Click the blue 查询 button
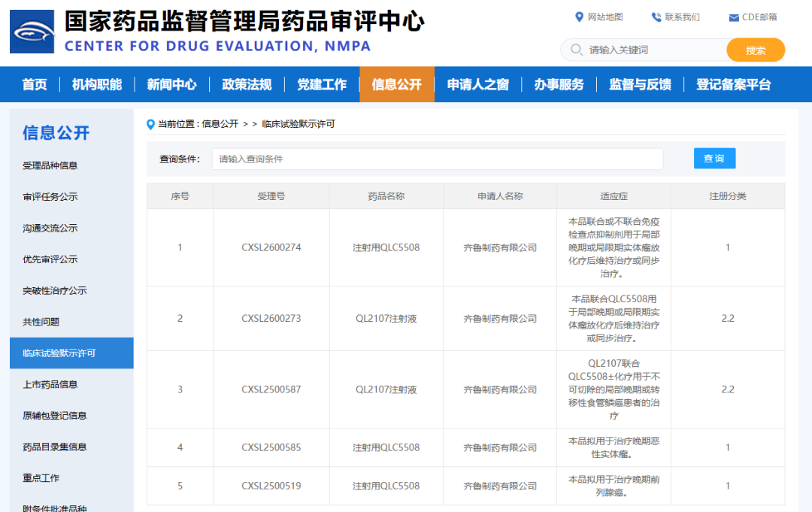This screenshot has height=512, width=812. tap(714, 159)
